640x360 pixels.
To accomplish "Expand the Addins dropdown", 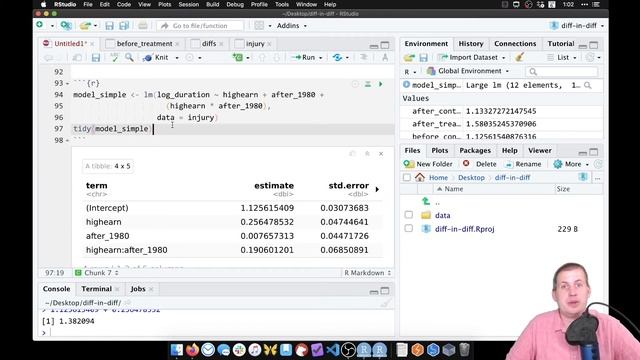I will [291, 26].
